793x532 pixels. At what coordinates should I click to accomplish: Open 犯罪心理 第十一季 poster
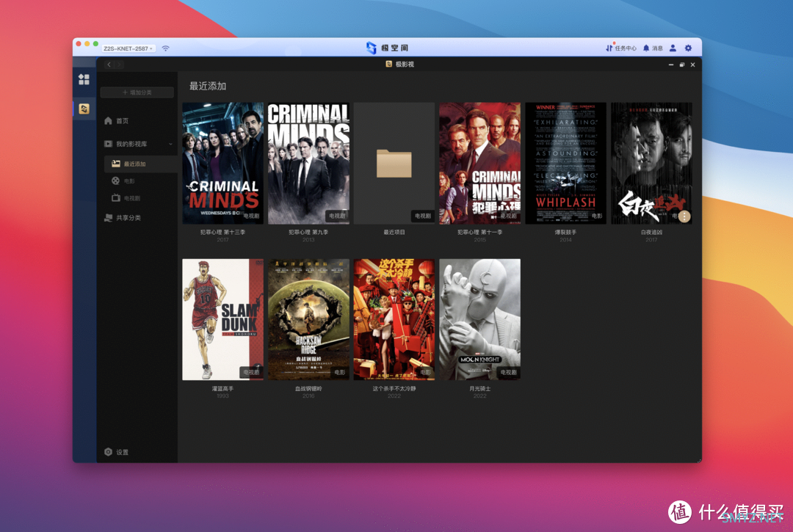click(x=480, y=163)
